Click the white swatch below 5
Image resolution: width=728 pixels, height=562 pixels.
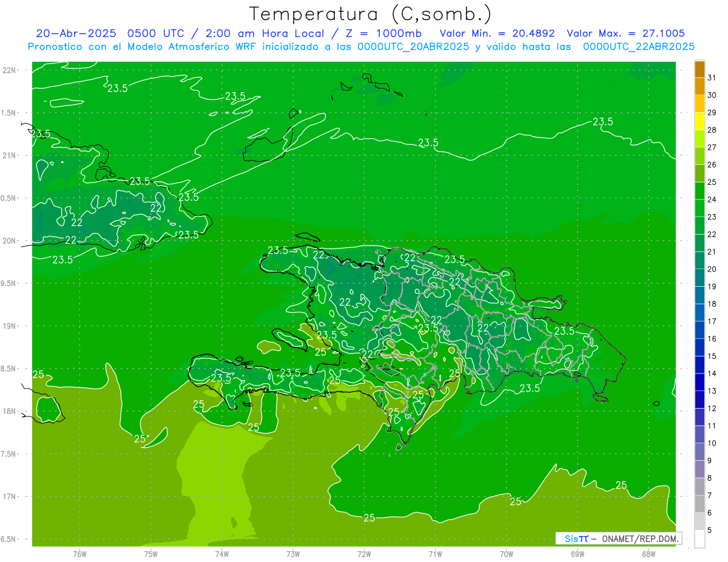pos(699,539)
